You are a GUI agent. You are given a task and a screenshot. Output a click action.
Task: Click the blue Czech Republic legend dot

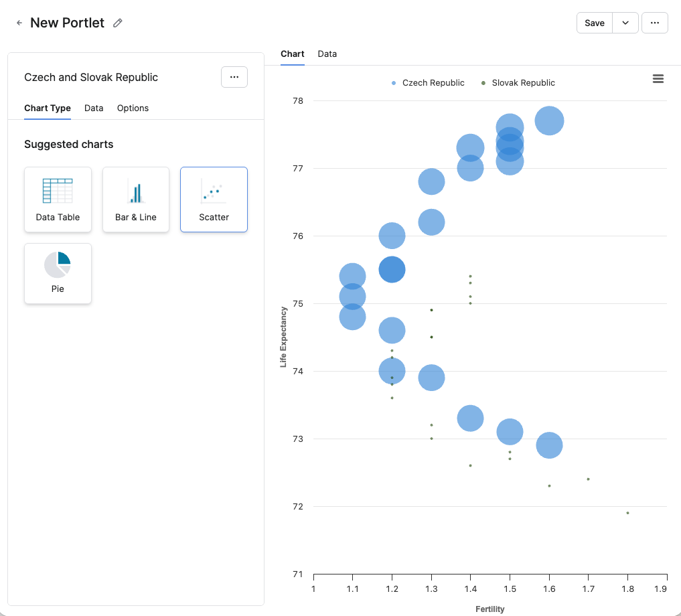(x=394, y=83)
